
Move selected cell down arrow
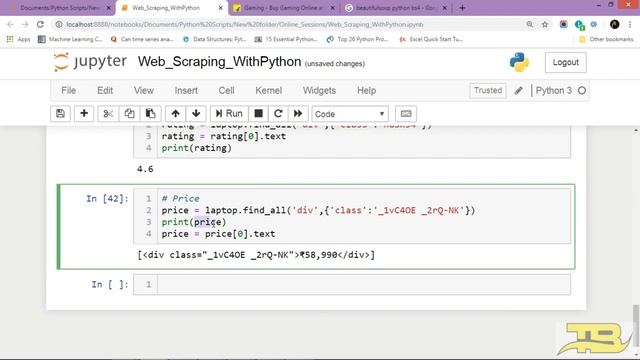coord(196,113)
